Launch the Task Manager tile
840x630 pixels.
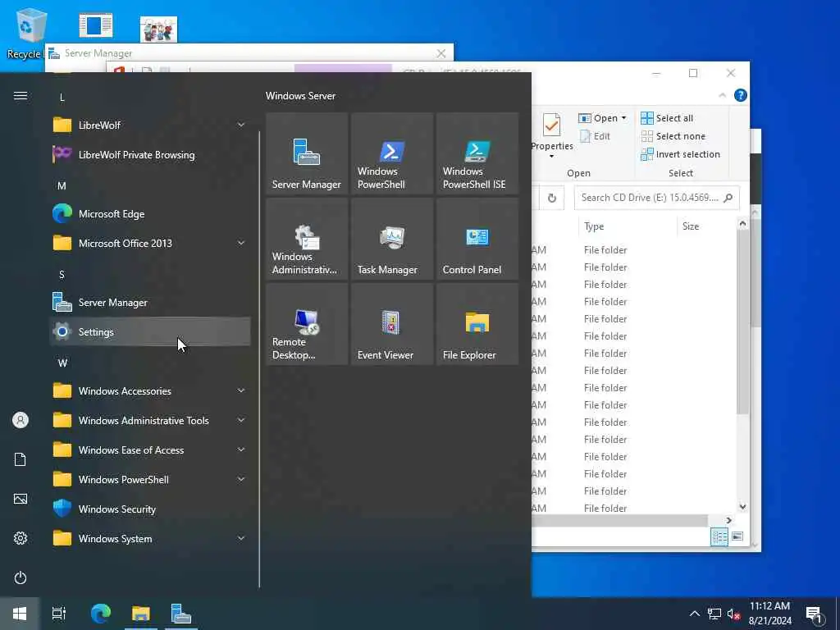point(391,239)
